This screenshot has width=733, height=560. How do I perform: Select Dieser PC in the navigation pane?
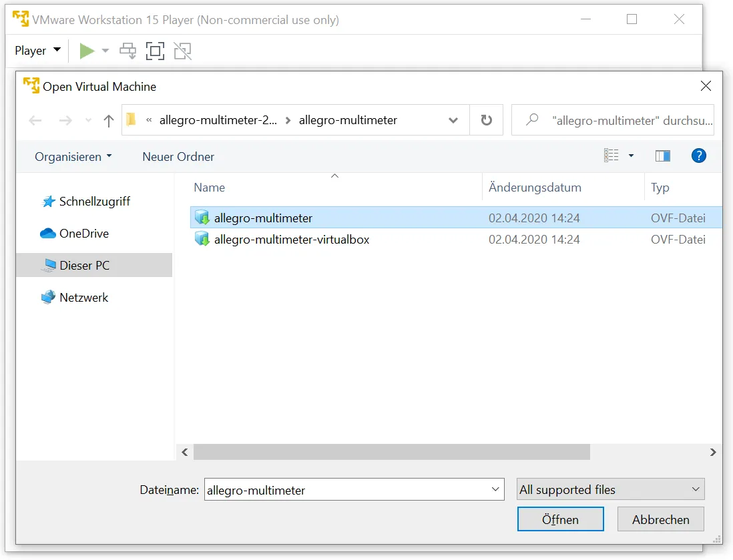point(84,266)
